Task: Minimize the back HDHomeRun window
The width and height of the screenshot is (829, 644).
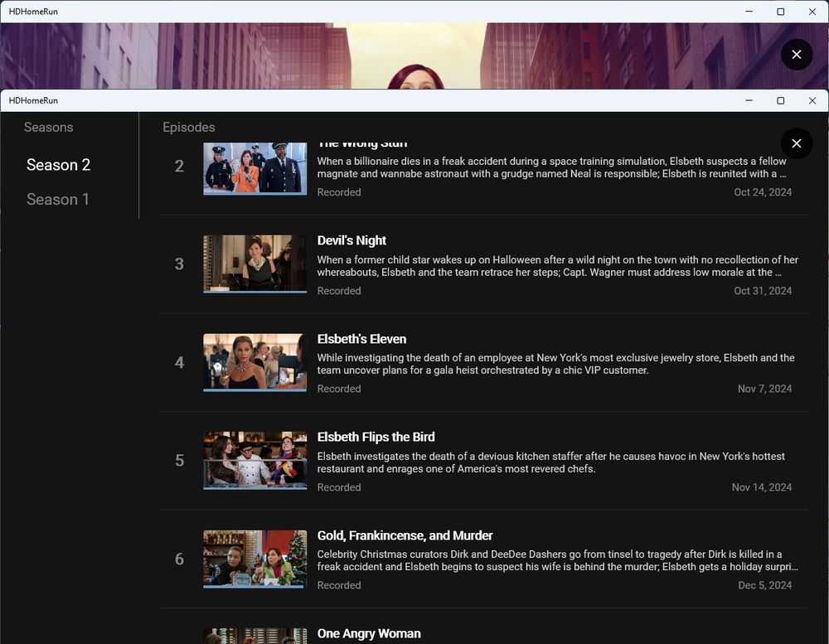Action: (x=749, y=12)
